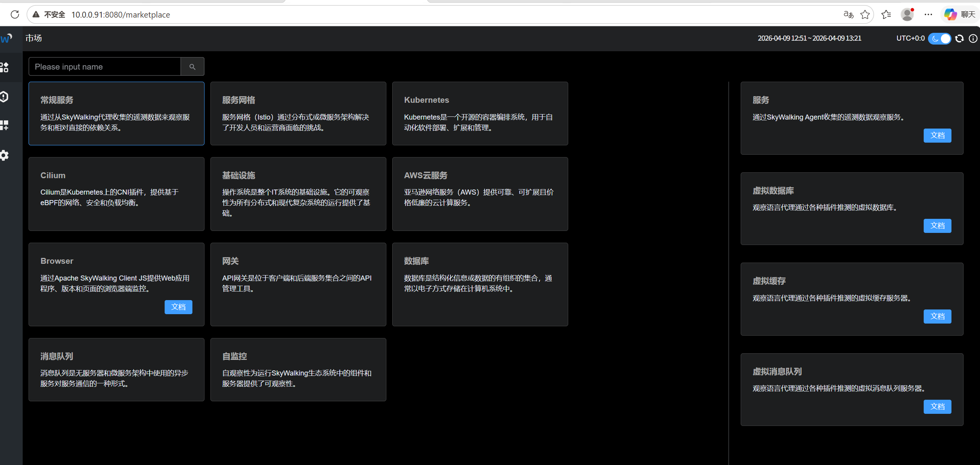Click the auto-refresh reload icon in header
Image resolution: width=980 pixels, height=465 pixels.
(959, 38)
